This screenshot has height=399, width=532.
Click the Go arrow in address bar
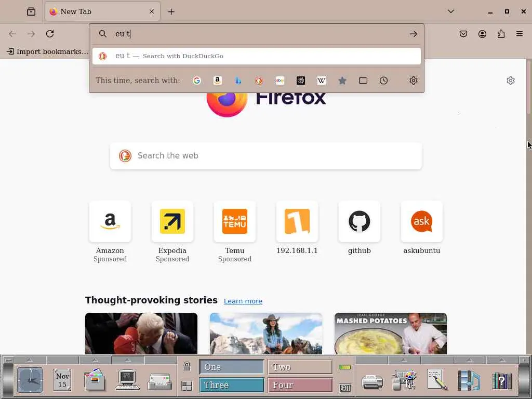point(413,34)
